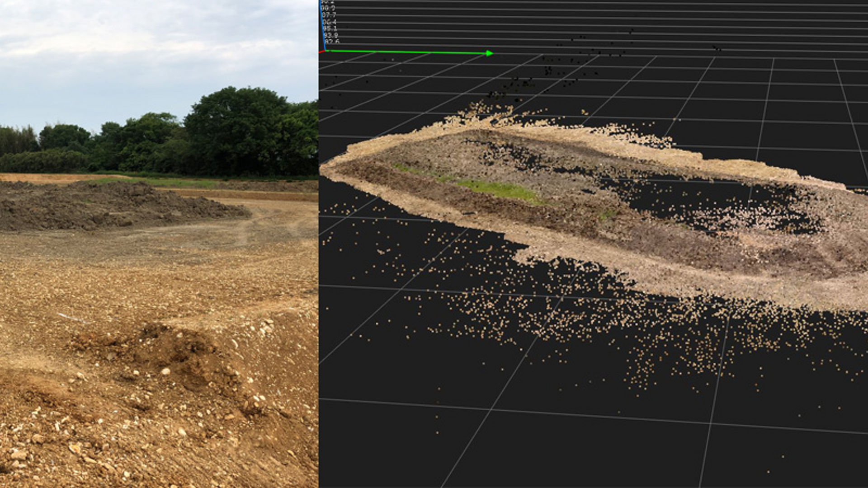Click the 07.7 elevation scale label
Viewport: 868px width, 488px height.
pos(329,15)
